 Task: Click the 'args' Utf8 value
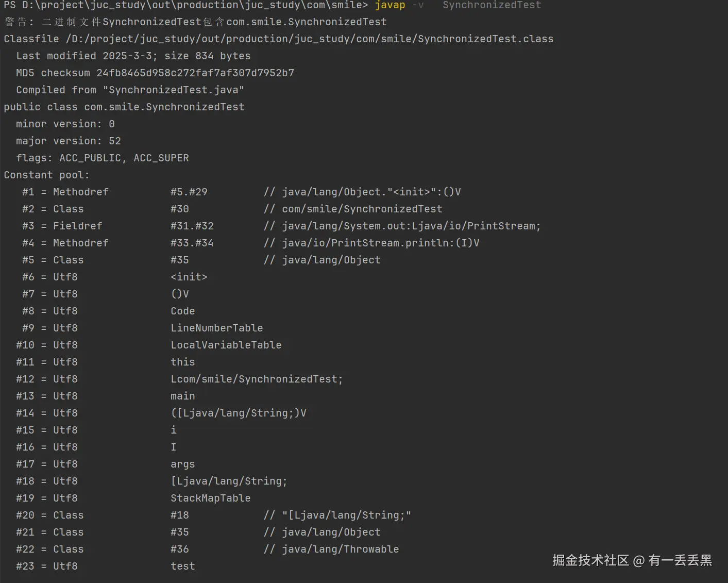[183, 464]
